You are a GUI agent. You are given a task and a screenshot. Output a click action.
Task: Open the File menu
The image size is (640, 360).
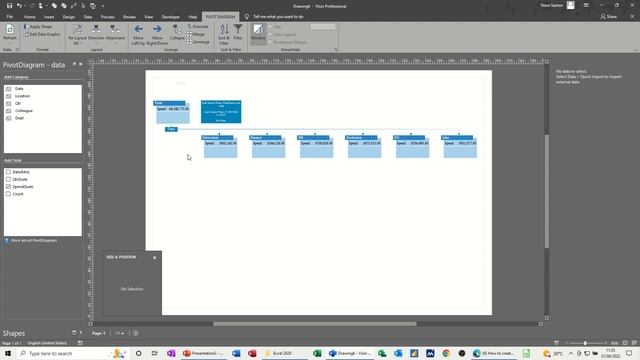(9, 17)
